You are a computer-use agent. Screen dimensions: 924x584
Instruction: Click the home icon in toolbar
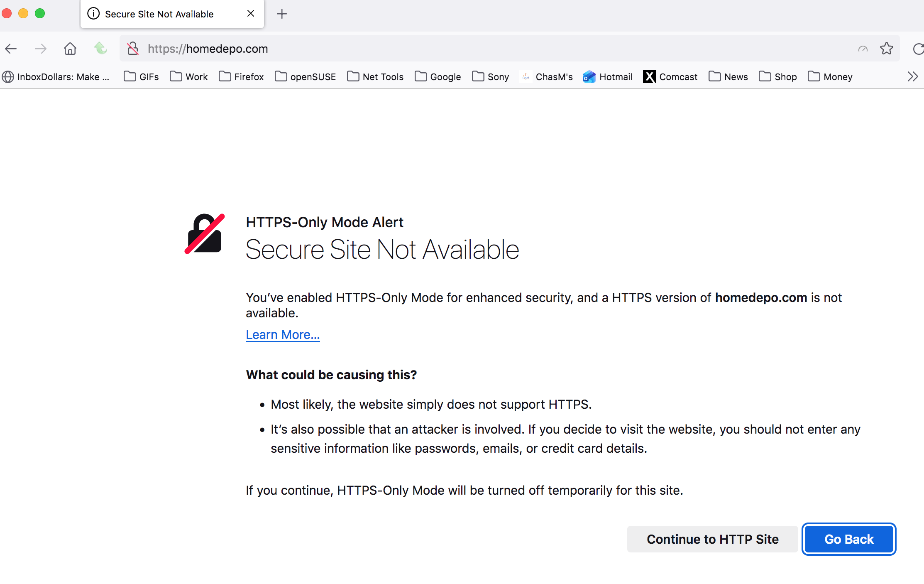[70, 49]
